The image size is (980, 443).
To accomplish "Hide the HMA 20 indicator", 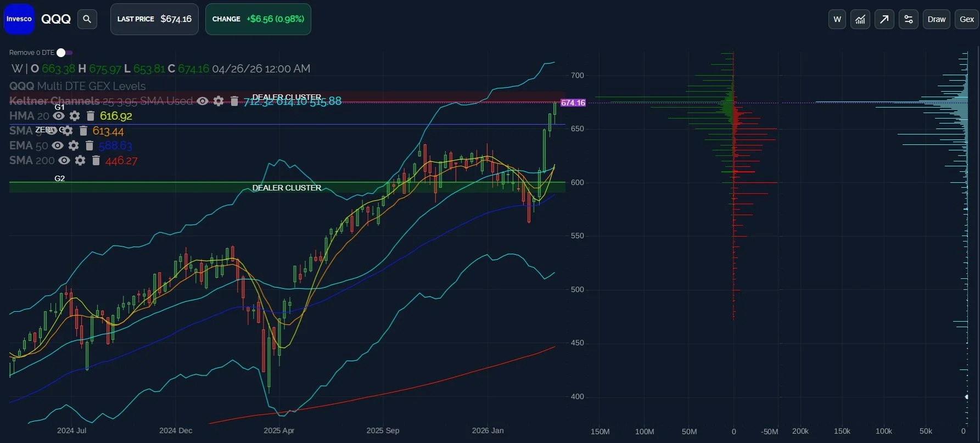I will [x=59, y=116].
